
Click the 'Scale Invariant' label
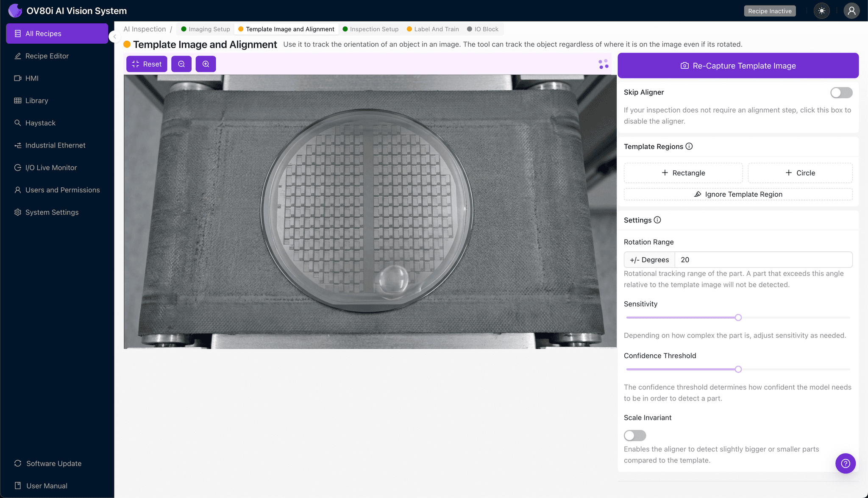(648, 417)
